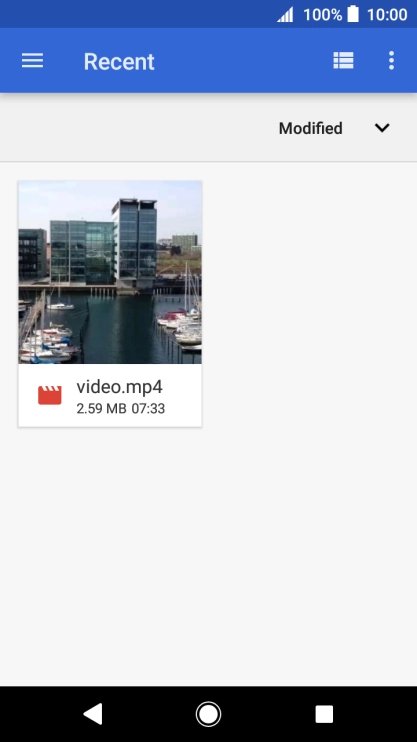Tap the battery icon in status bar
This screenshot has width=417, height=742.
pos(353,14)
